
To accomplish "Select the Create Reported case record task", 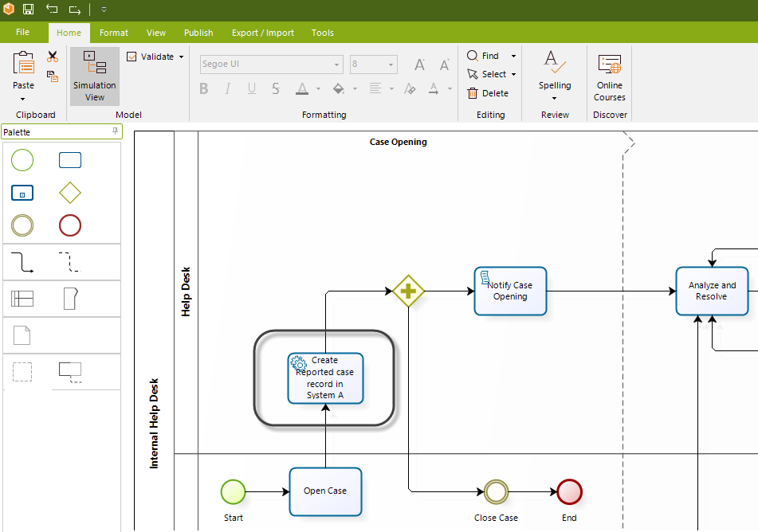I will [325, 377].
